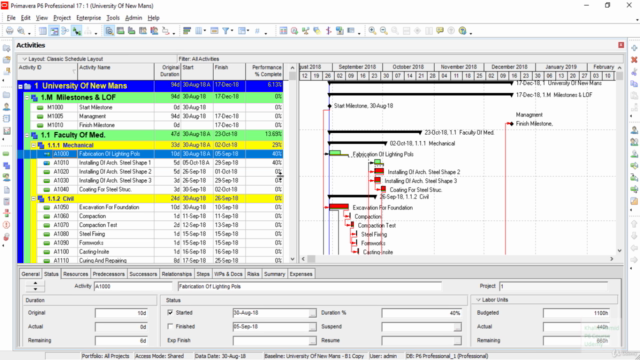Switch to the WPs & Docs tab
Image resolution: width=640 pixels, height=360 pixels.
[228, 274]
